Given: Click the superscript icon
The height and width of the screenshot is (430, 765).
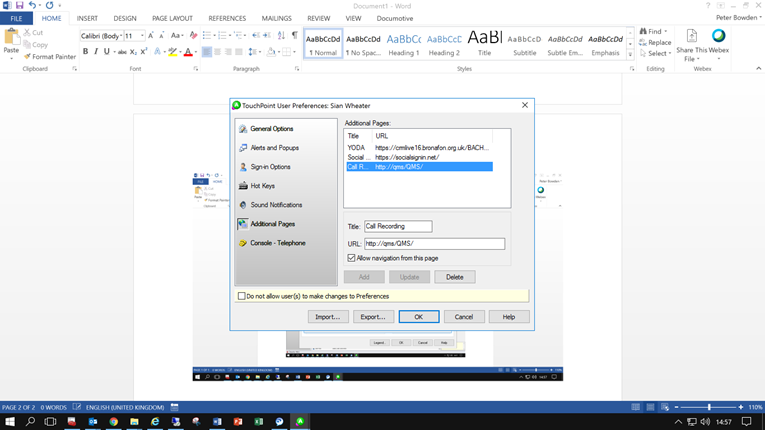Looking at the screenshot, I should tap(143, 52).
